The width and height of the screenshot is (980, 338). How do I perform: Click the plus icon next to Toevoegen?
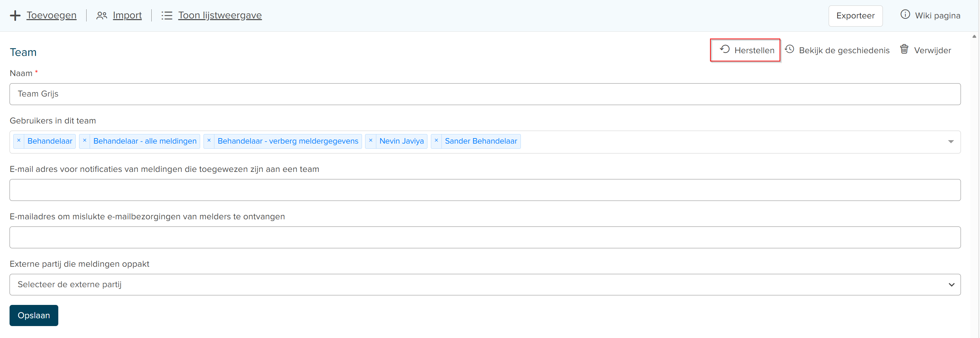pyautogui.click(x=15, y=16)
